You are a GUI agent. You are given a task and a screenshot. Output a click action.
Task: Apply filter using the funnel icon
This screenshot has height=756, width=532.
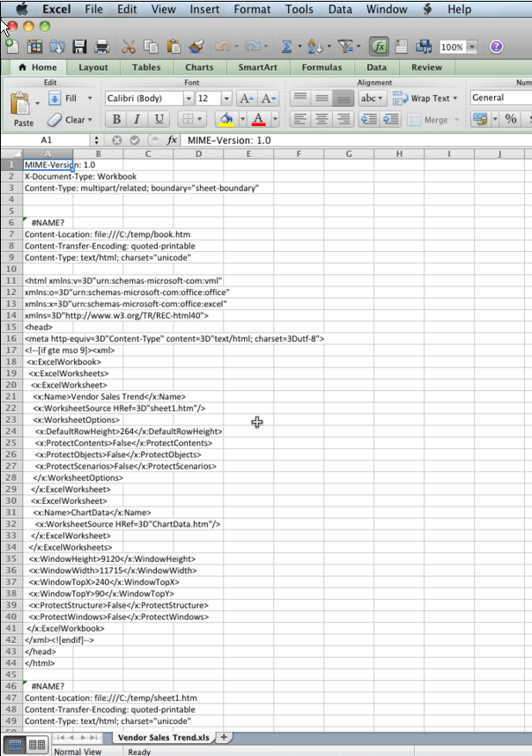(x=345, y=47)
